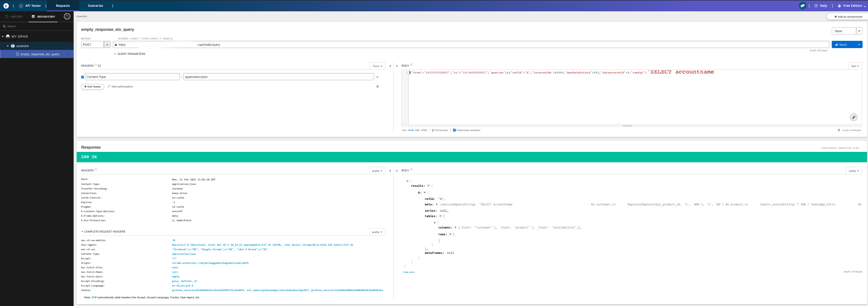Click the help icon next to request HEADERS
This screenshot has width=868, height=306.
coord(96,65)
